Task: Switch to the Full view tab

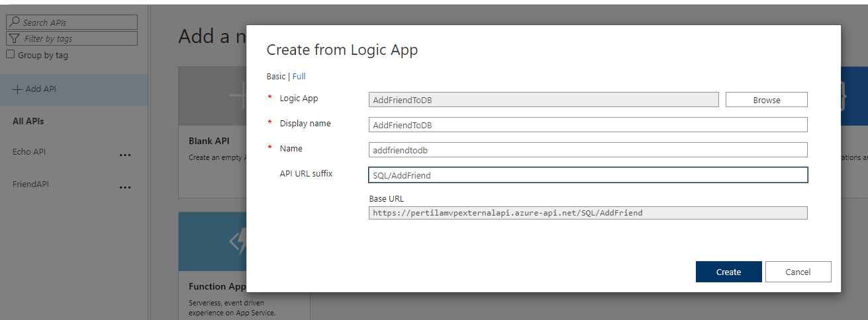Action: click(299, 77)
